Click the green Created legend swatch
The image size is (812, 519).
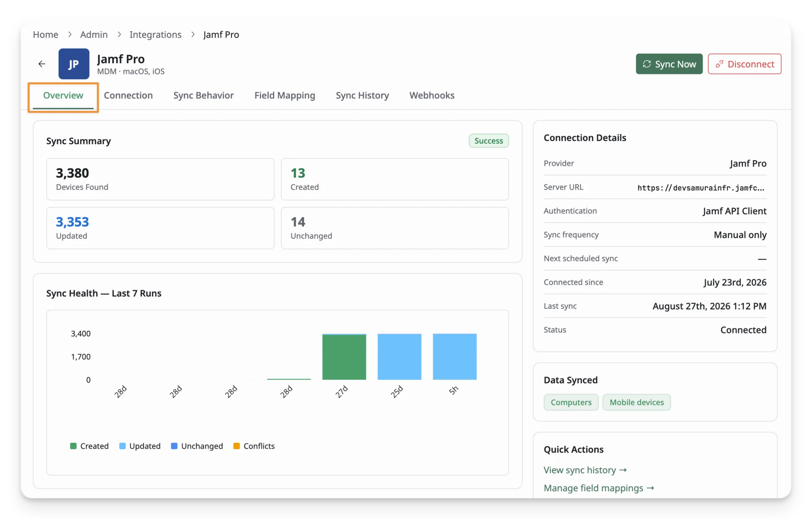pyautogui.click(x=73, y=446)
